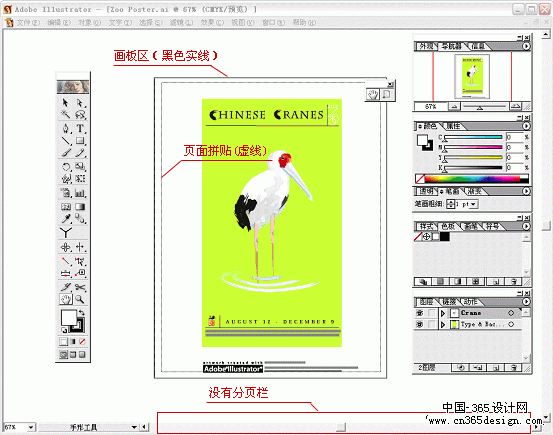Expand the Crane layer triangle
The image size is (553, 435).
[x=443, y=313]
